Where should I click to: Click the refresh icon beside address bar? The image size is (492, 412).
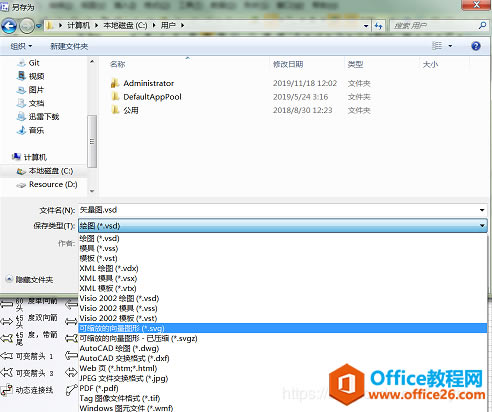point(379,26)
